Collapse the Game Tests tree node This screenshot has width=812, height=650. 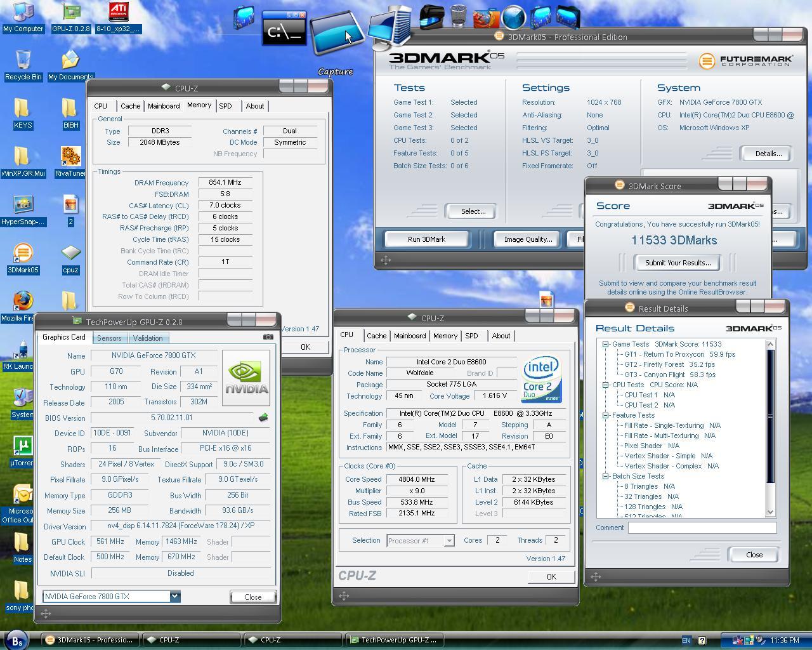[605, 344]
